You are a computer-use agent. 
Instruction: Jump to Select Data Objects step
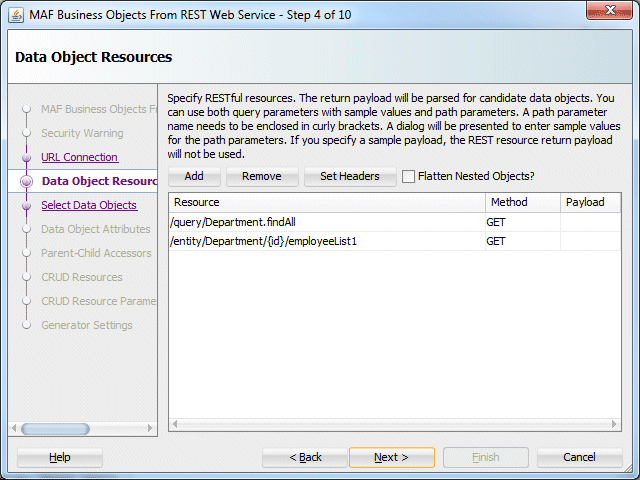pos(89,205)
